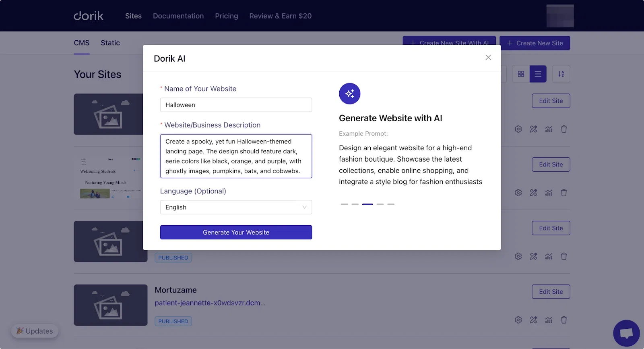Delete the Mortuzame site
This screenshot has width=644, height=349.
564,320
